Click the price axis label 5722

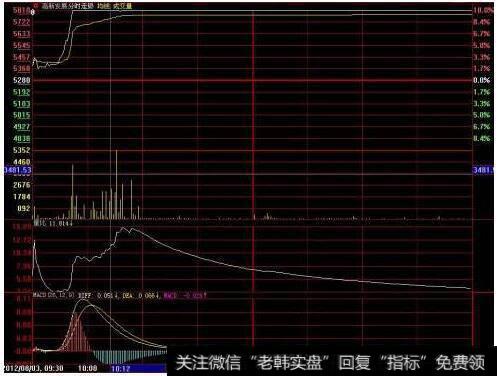21,22
